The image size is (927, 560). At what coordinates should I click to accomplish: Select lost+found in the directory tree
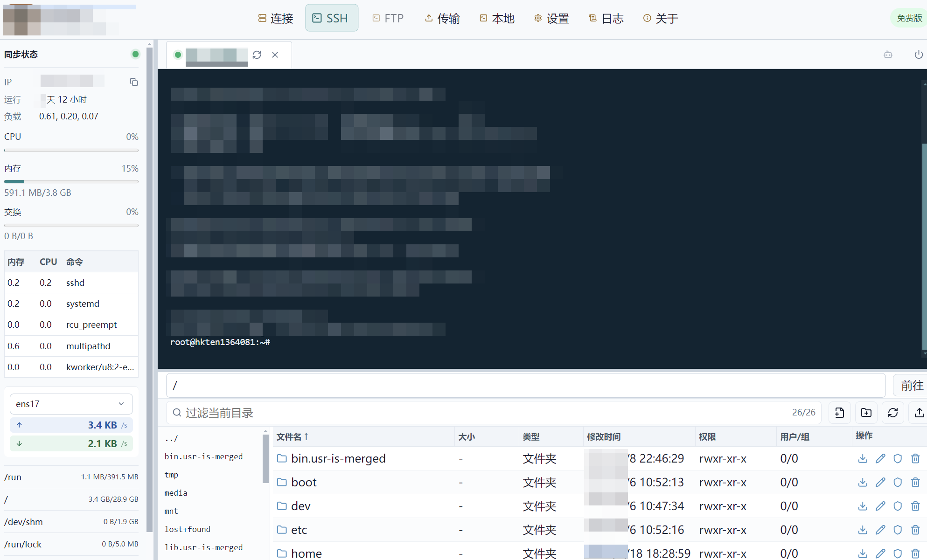[x=187, y=529]
